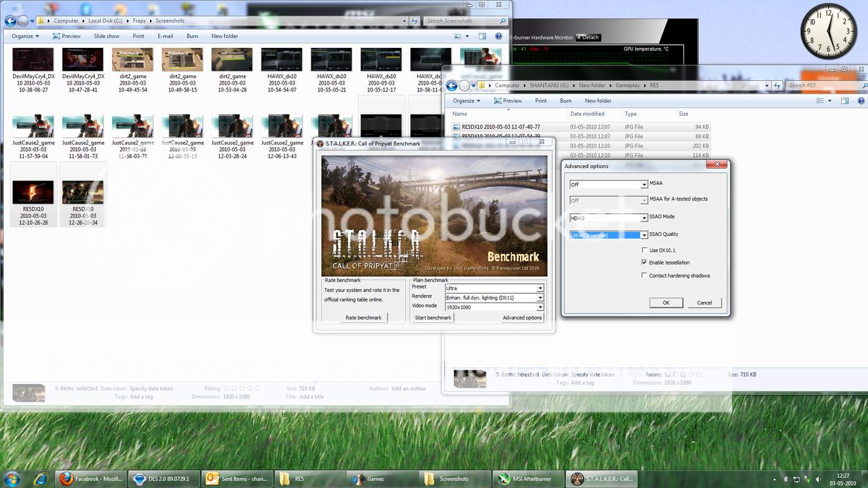Change view icon in Screenshots window
868x488 pixels.
[458, 36]
